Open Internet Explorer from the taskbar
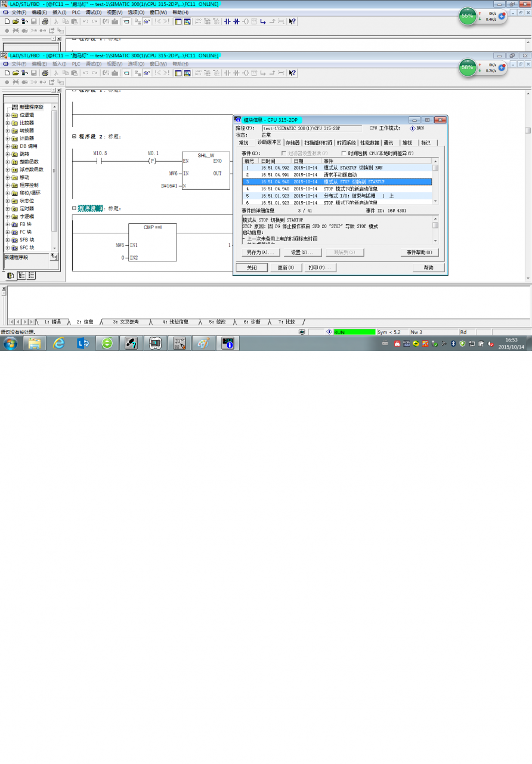 [x=58, y=343]
